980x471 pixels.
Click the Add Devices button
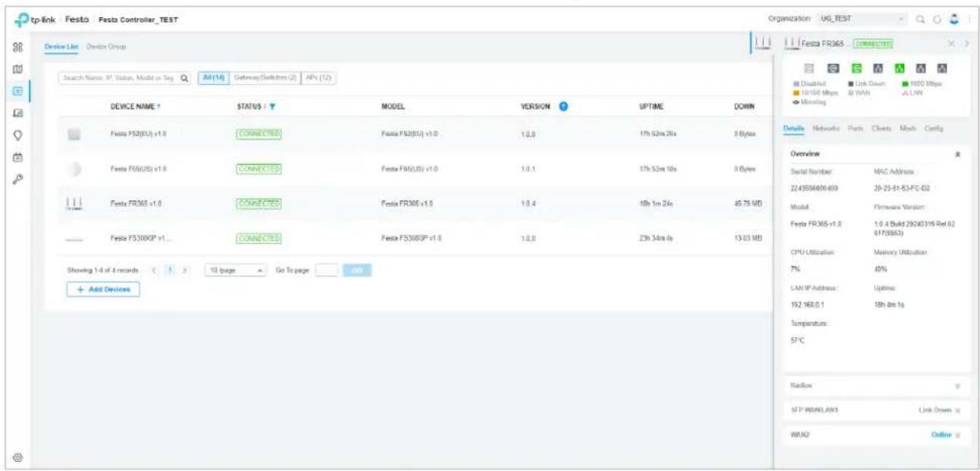pyautogui.click(x=102, y=290)
